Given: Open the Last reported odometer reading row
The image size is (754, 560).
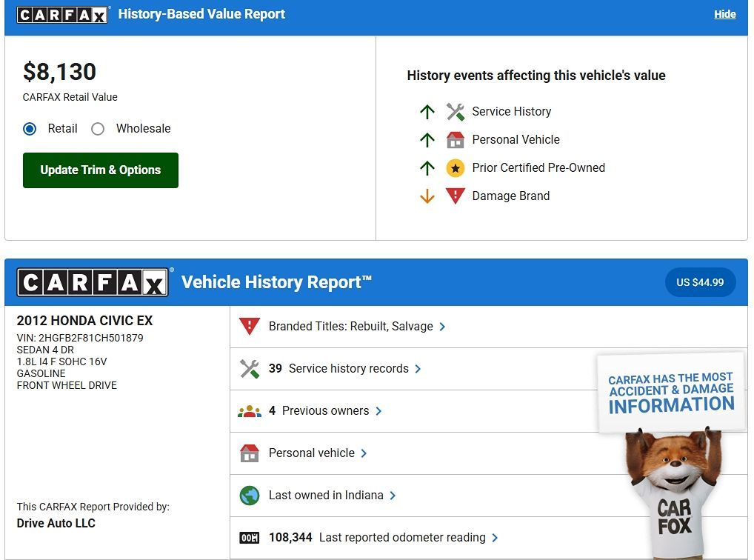Looking at the screenshot, I should [401, 538].
